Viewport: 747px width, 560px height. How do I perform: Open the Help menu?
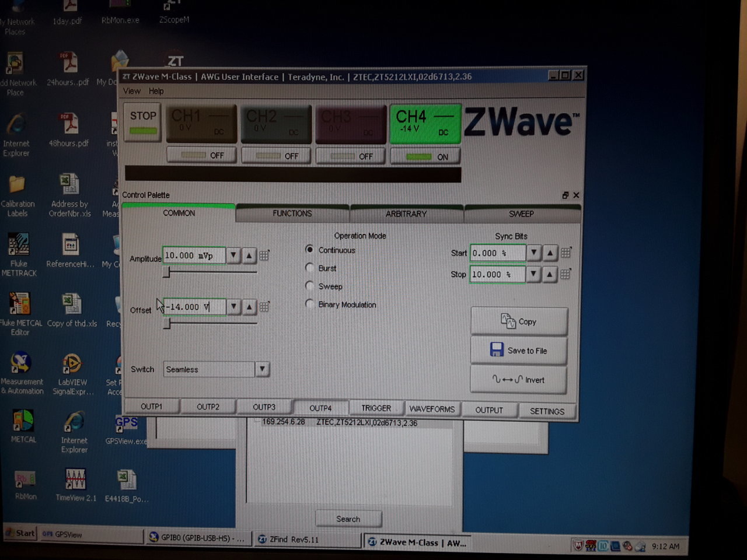point(156,91)
